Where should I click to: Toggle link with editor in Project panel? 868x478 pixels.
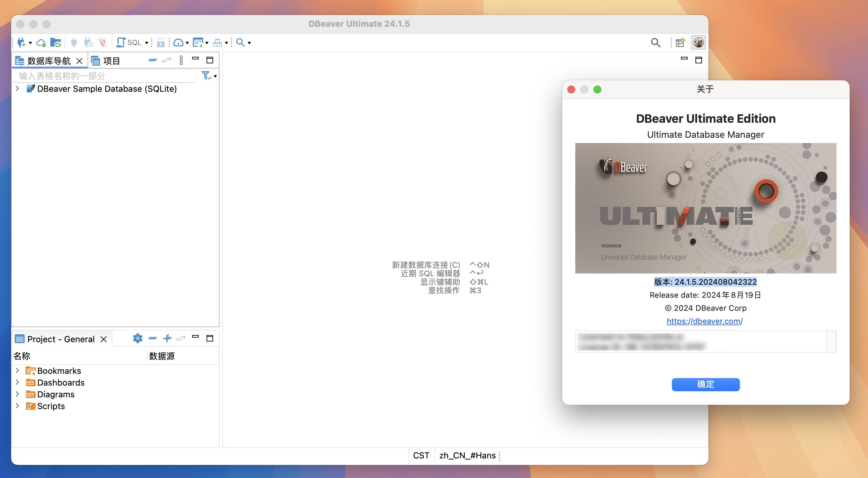[x=181, y=338]
